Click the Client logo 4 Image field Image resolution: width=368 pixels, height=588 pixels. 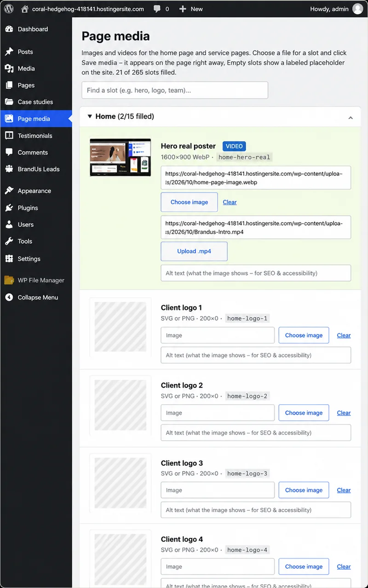pos(218,566)
